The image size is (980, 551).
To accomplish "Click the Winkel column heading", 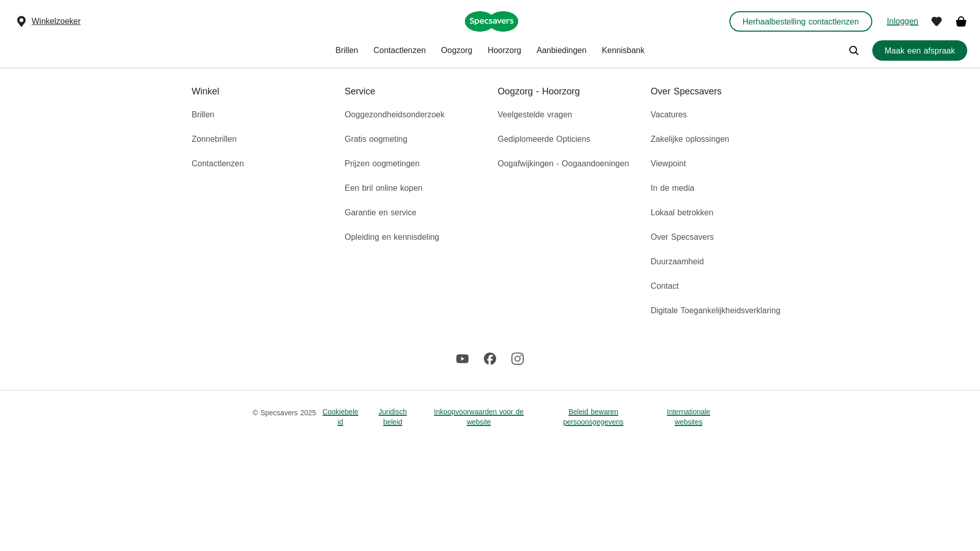I will [206, 91].
